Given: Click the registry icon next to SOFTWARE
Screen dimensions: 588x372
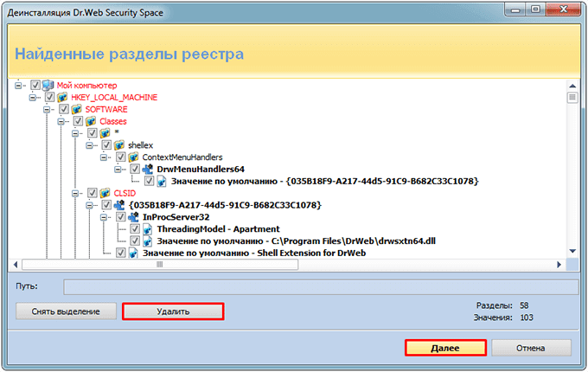Looking at the screenshot, I should 76,109.
